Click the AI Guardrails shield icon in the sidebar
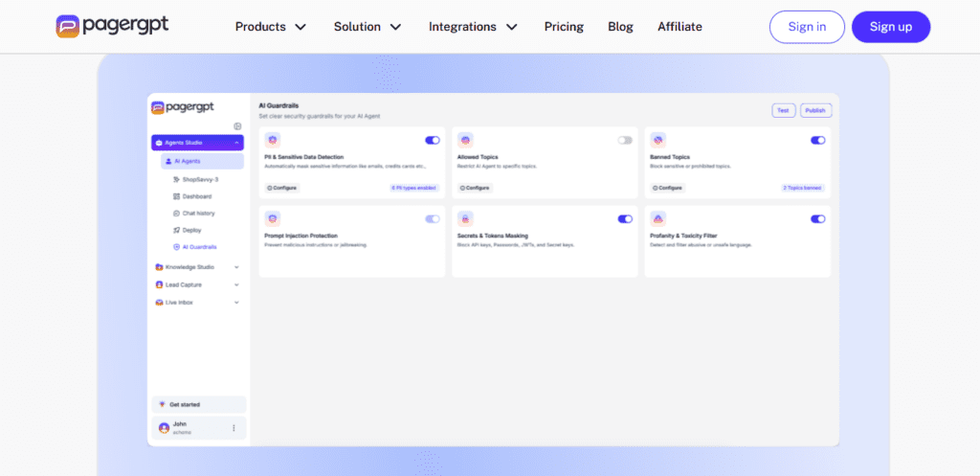 176,247
